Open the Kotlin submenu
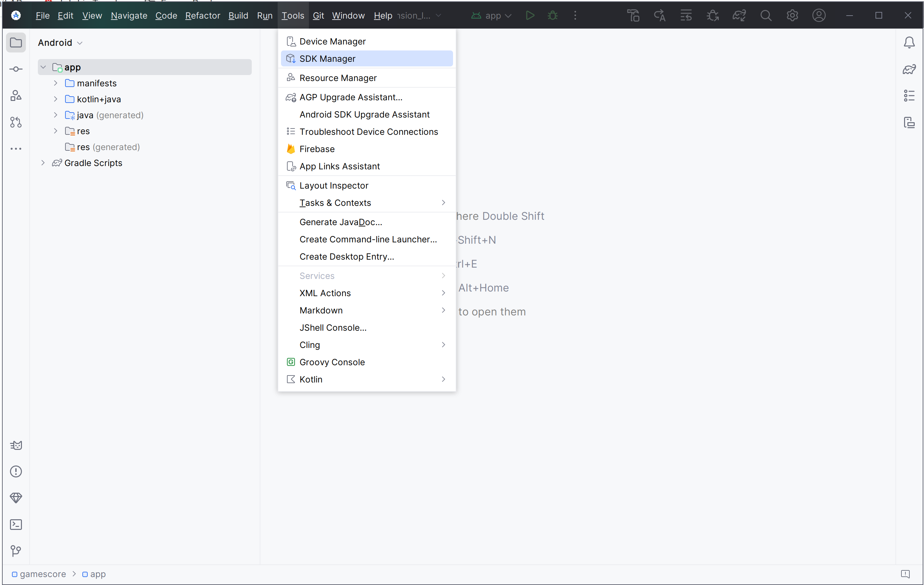924x585 pixels. [366, 379]
